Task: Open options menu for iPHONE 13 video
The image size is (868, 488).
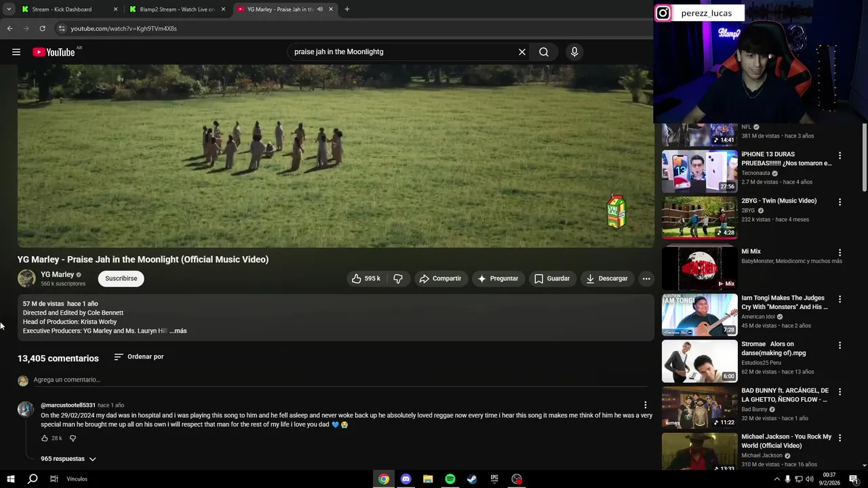Action: click(x=840, y=156)
